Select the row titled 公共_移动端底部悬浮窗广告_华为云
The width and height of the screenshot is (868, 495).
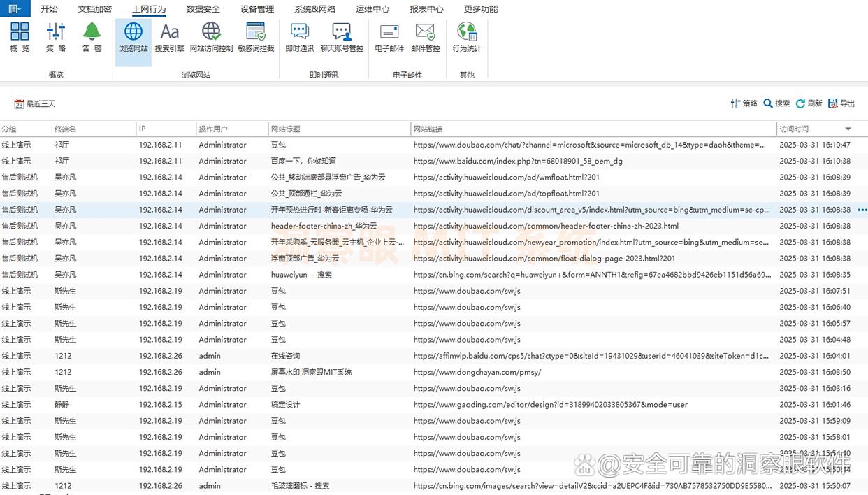433,178
